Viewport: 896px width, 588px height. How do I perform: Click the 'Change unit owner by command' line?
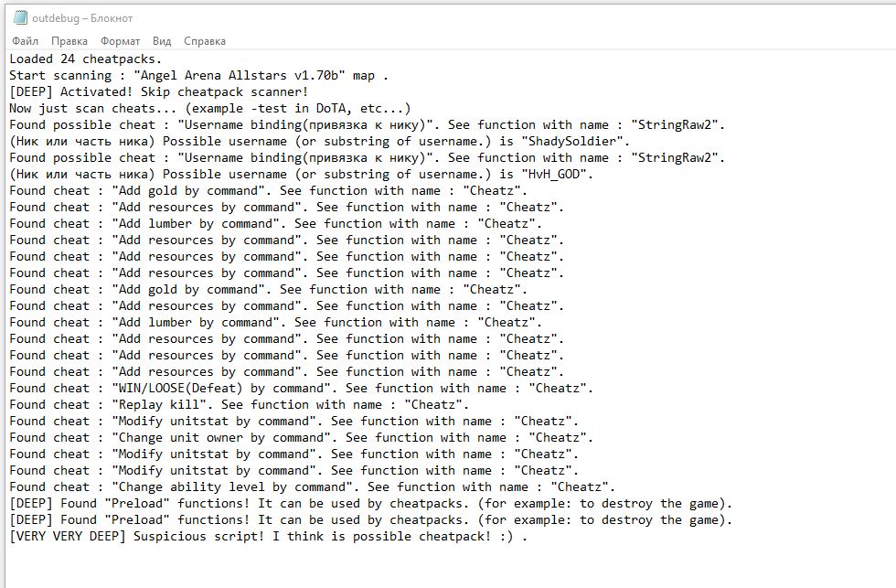[x=301, y=438]
